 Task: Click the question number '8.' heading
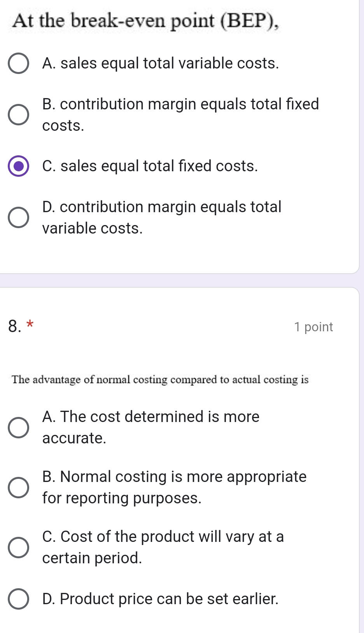pyautogui.click(x=14, y=326)
